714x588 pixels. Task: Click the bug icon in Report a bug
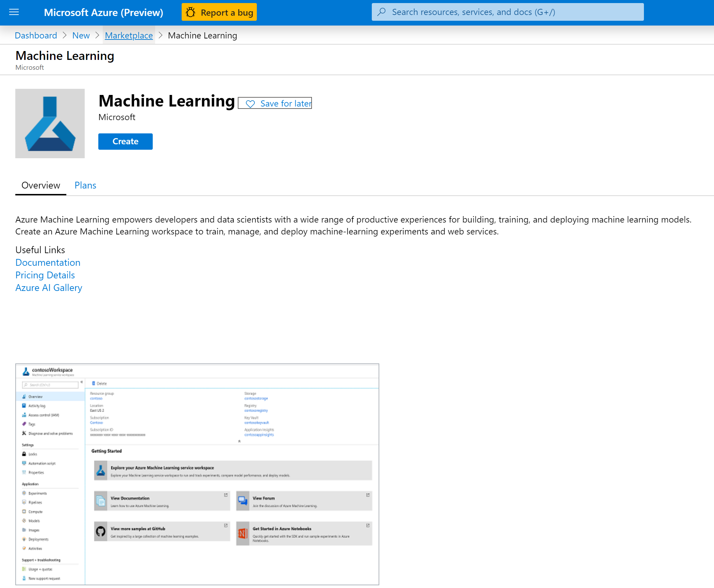point(190,12)
